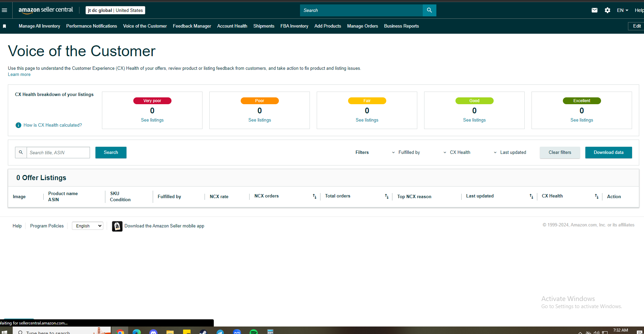Expand the Fulfilled by filter dropdown
The height and width of the screenshot is (334, 644).
(x=406, y=153)
